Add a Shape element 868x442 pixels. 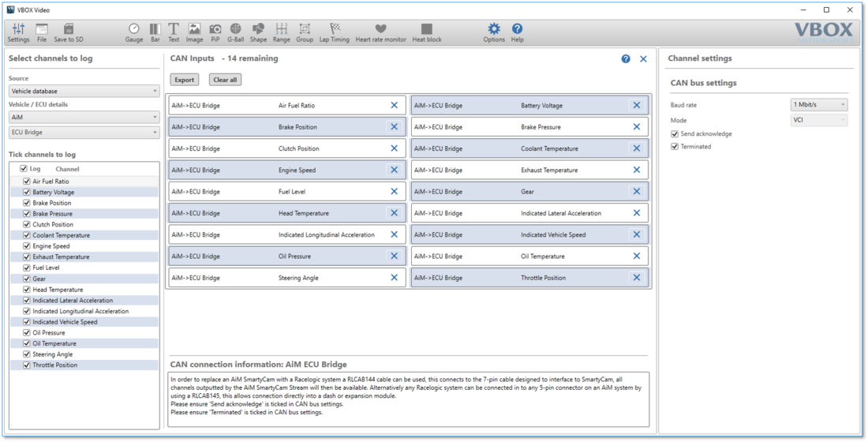click(259, 32)
